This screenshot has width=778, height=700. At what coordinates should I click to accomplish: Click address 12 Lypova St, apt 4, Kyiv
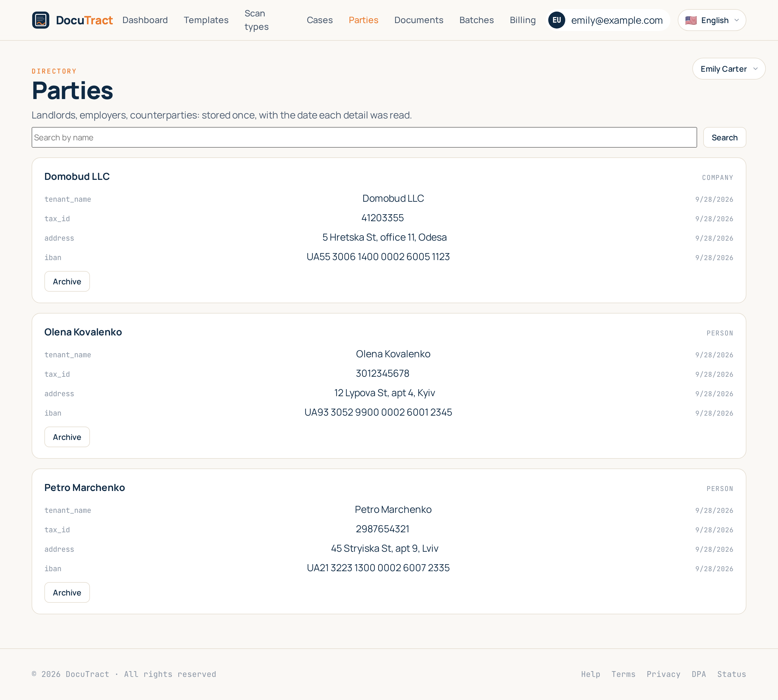coord(384,393)
